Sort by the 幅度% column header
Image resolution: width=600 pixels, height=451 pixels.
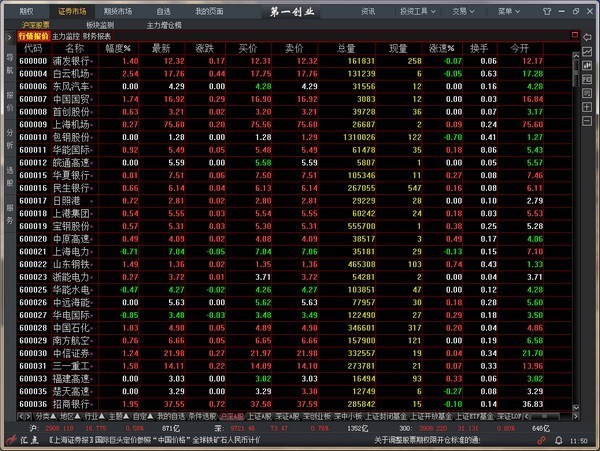tap(118, 48)
